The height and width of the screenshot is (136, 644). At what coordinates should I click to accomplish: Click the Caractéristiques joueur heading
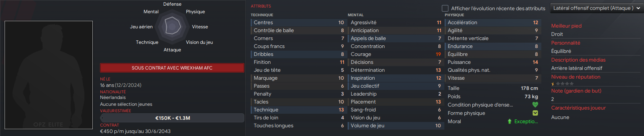click(x=578, y=108)
